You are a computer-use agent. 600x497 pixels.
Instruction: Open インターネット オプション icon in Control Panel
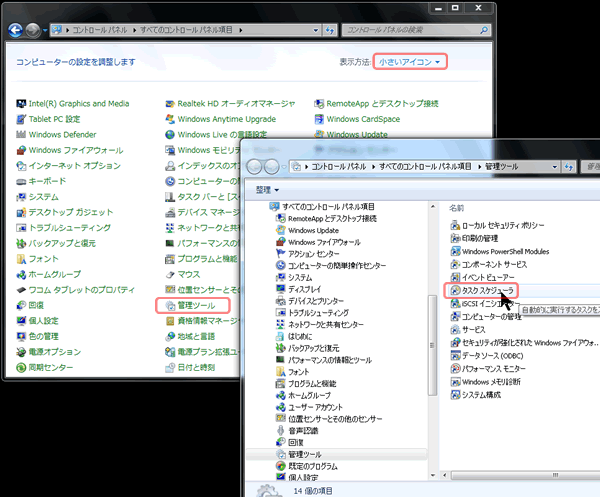point(21,166)
